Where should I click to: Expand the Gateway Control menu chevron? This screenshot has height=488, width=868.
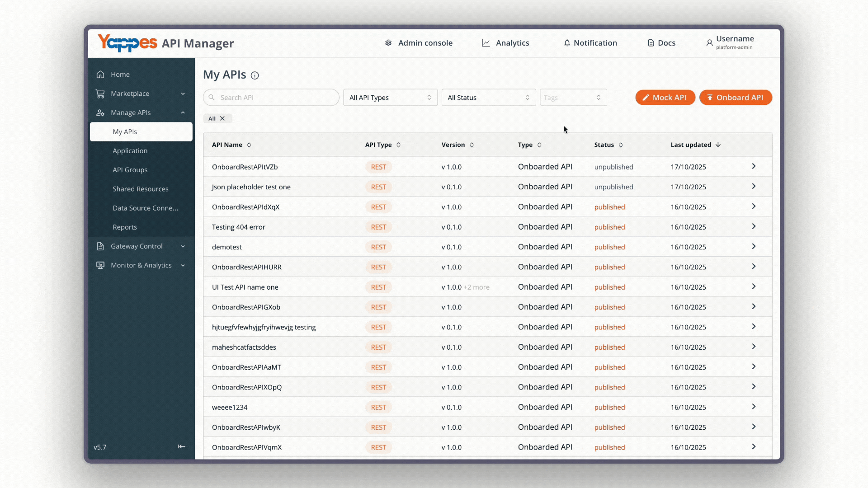click(x=183, y=247)
